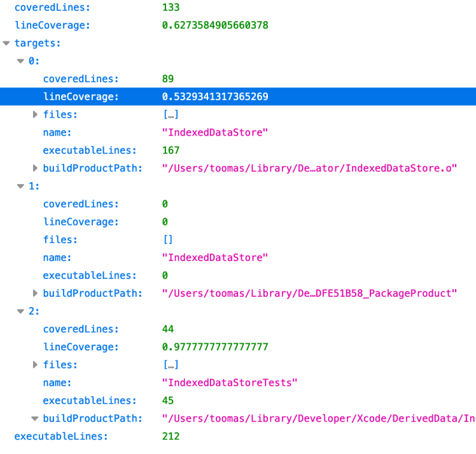This screenshot has width=476, height=454.
Task: Click path string containing Xcode/DerivedData
Action: click(319, 418)
